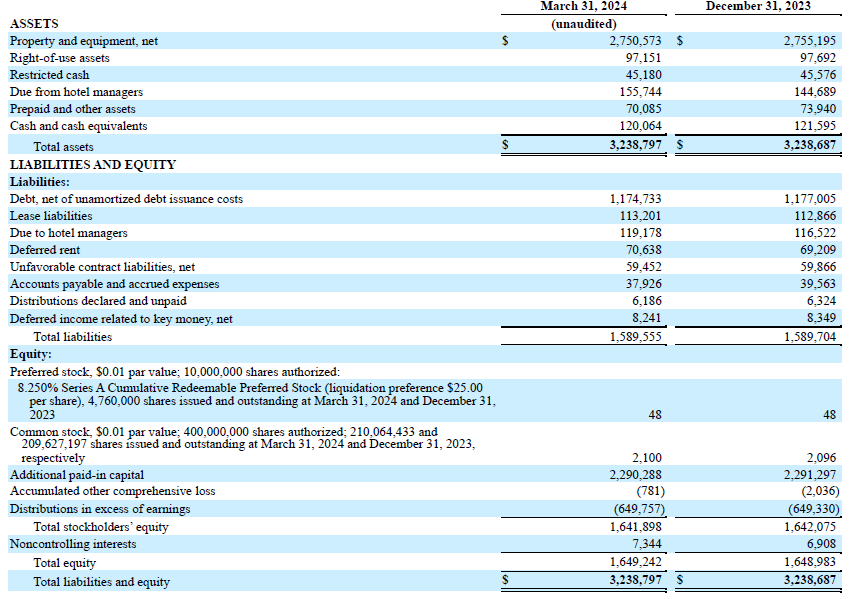Click the Accumulated other comprehensive loss value (781)
The width and height of the screenshot is (854, 599).
[650, 491]
